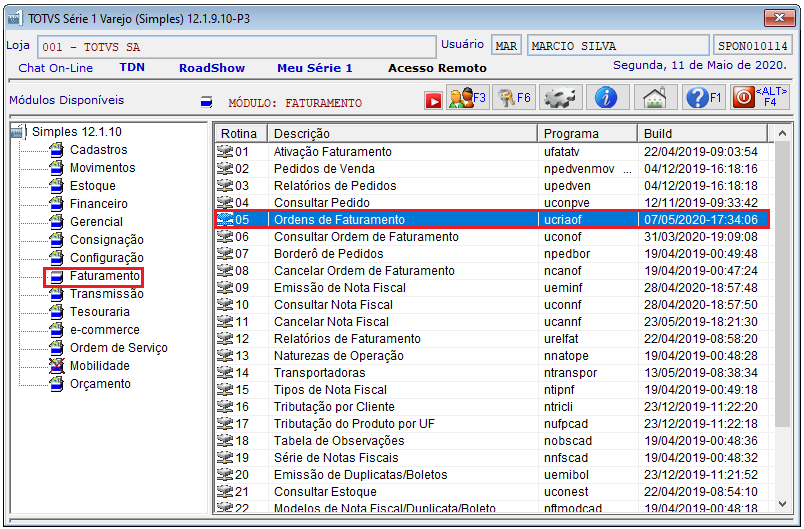Select Cancelar Ordem de Faturamento row
Image resolution: width=804 pixels, height=529 pixels.
click(x=491, y=270)
